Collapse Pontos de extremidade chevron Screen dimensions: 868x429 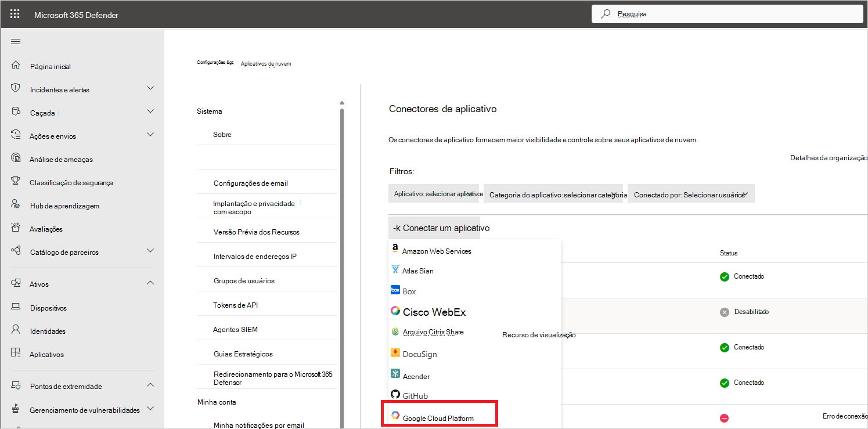coord(150,385)
